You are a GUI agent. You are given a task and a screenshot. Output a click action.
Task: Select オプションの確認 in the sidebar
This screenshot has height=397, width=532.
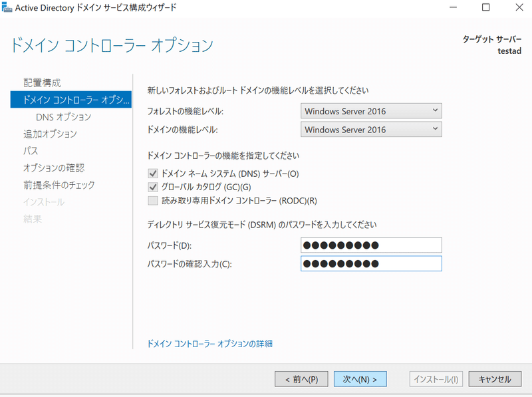pyautogui.click(x=54, y=168)
